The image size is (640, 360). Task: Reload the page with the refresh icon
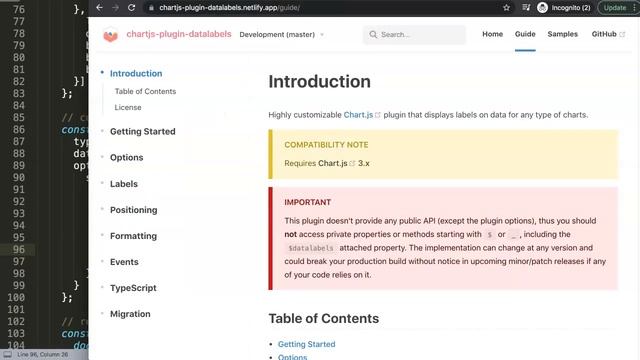coord(131,7)
